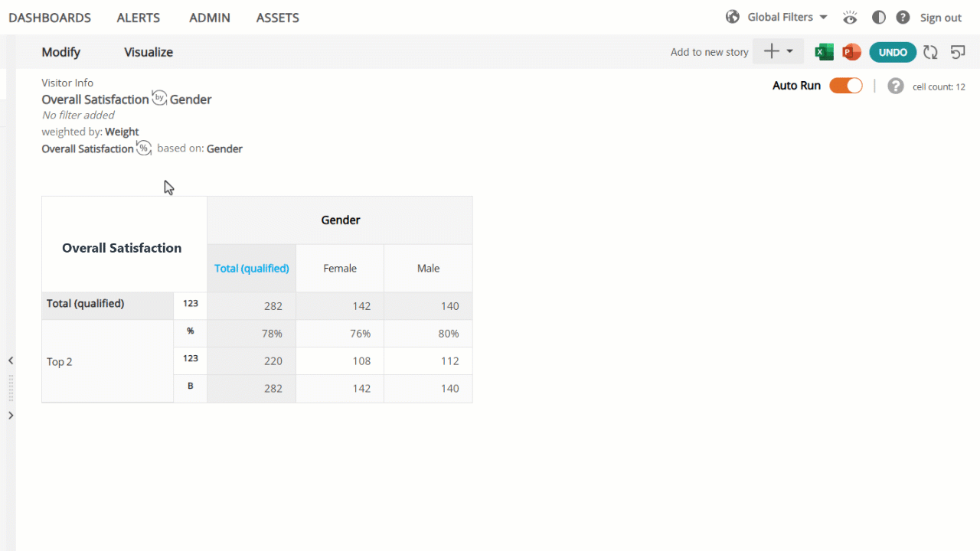980x551 pixels.
Task: Open the DASHBOARDS menu
Action: pyautogui.click(x=50, y=18)
